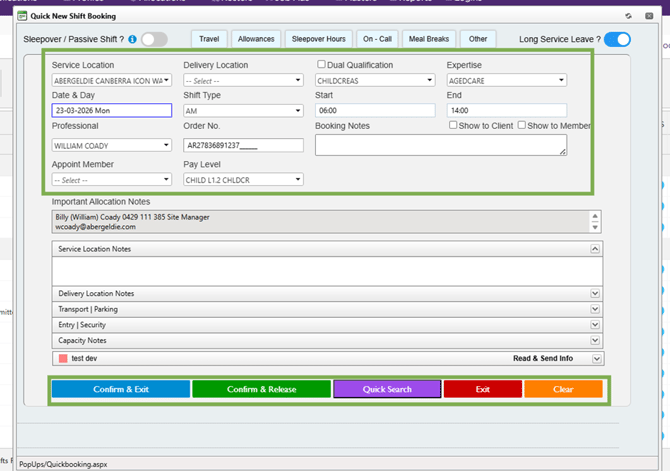Tick the Show to Client checkbox
This screenshot has height=471, width=670.
click(x=453, y=126)
